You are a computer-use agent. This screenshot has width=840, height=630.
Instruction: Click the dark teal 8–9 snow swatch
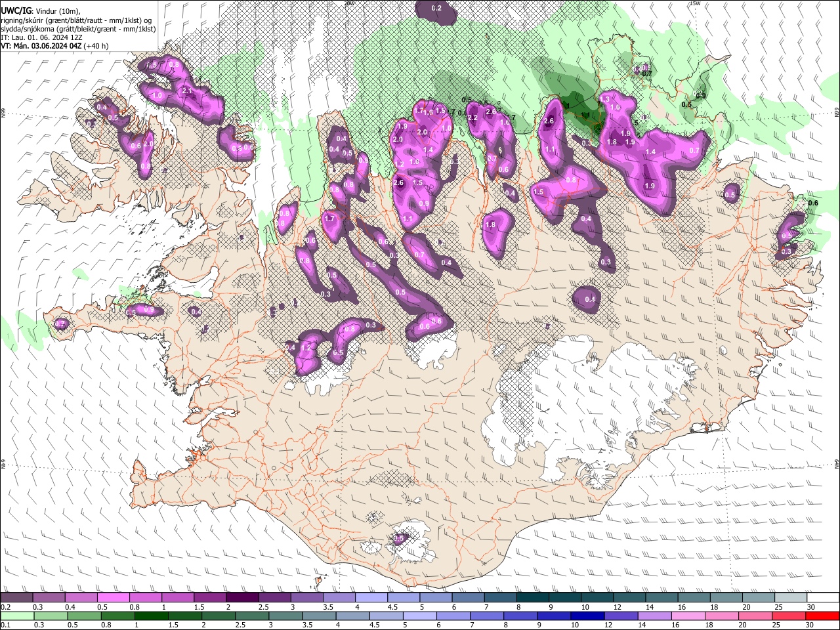point(533,598)
